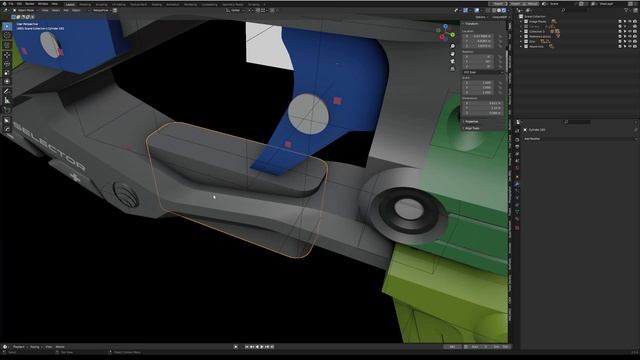Play the animation in the timeline
Screen dimensions: 640x360
262,347
